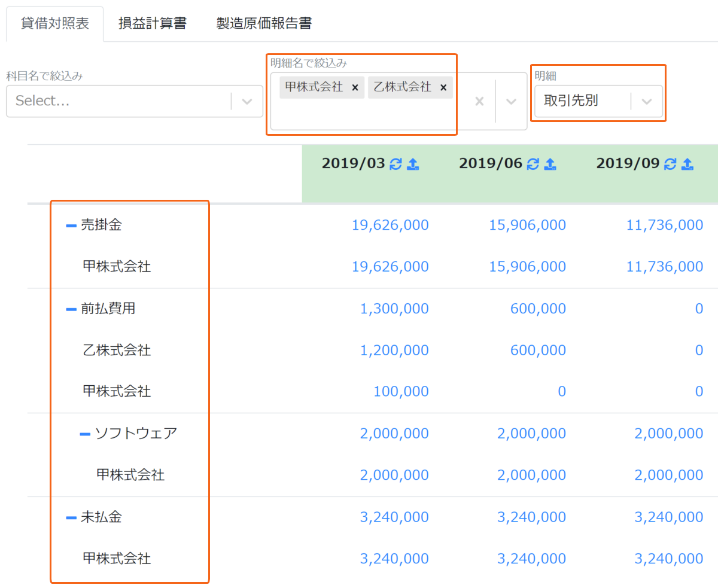Click the ソフトウェア account label

click(x=136, y=433)
